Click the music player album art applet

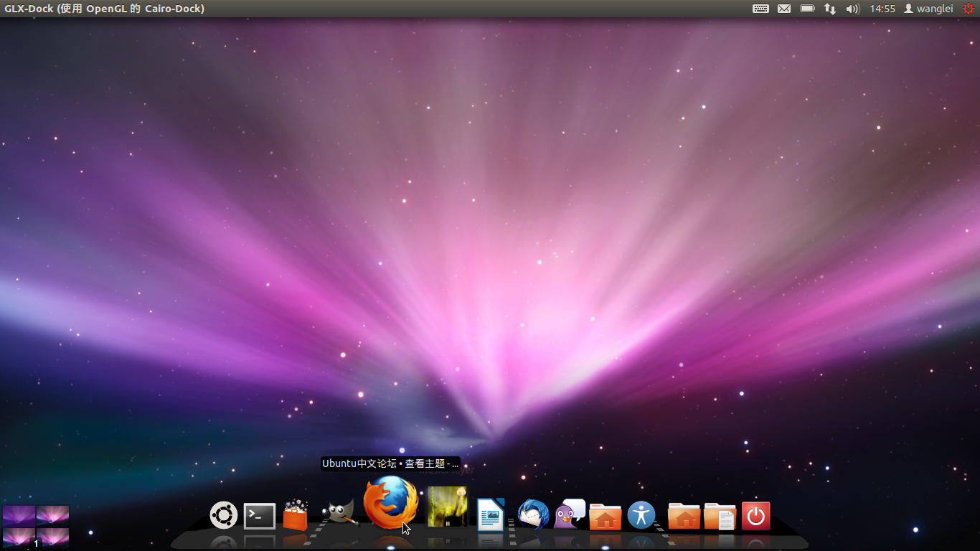tap(448, 507)
